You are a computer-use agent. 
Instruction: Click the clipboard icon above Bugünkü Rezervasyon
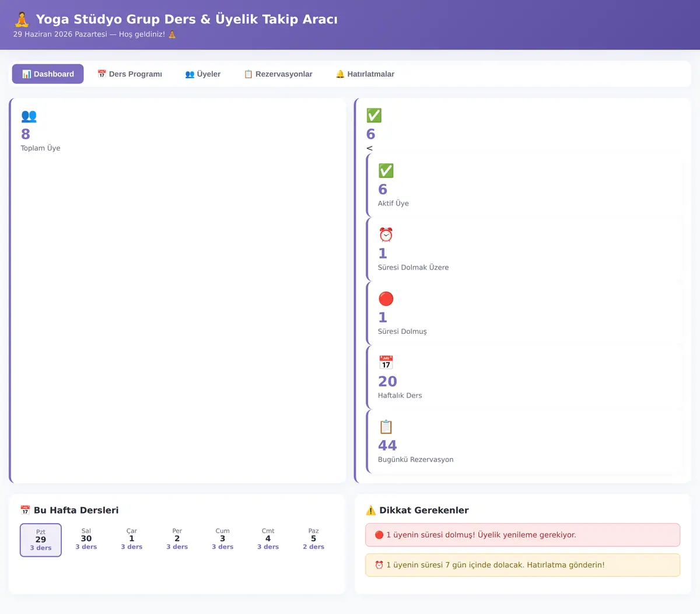pos(386,427)
